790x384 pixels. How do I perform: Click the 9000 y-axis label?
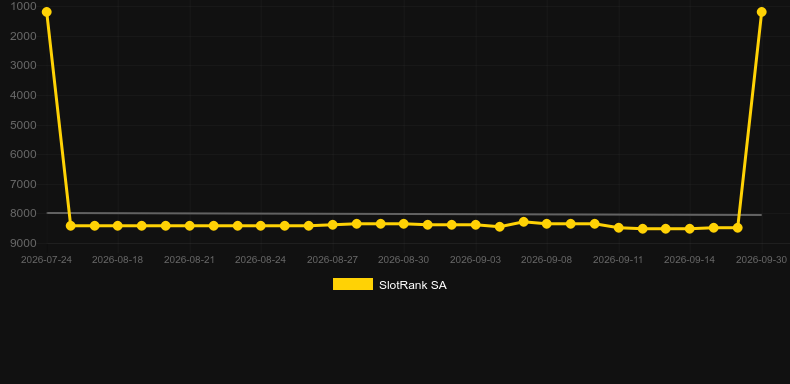point(23,243)
